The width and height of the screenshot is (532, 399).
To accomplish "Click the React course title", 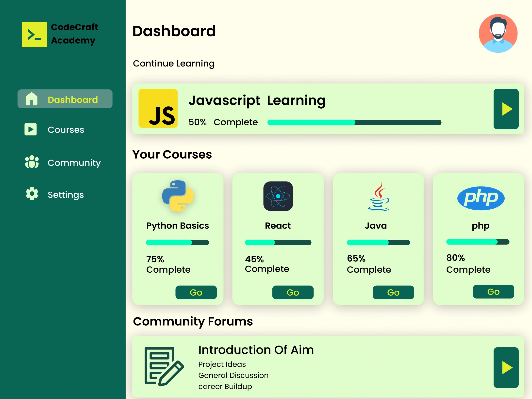I will [x=278, y=226].
